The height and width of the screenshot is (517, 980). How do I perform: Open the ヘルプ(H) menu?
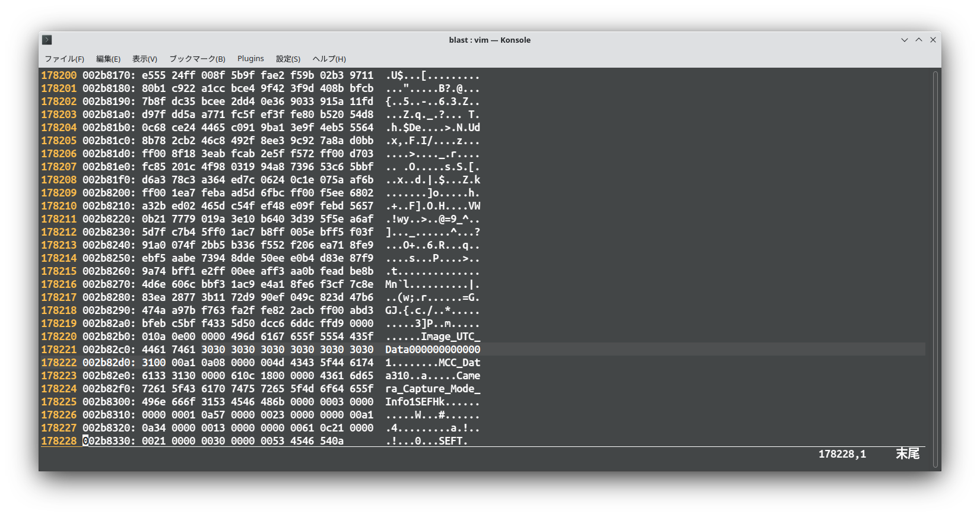(329, 59)
